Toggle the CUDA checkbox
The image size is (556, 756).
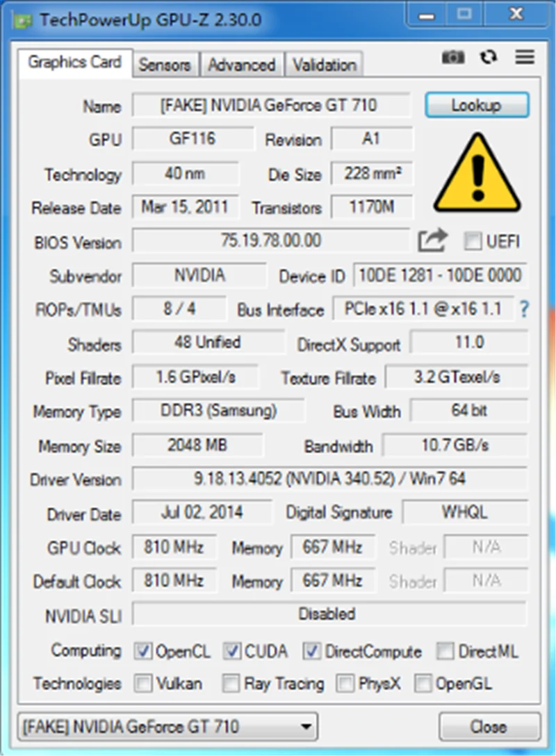(232, 651)
